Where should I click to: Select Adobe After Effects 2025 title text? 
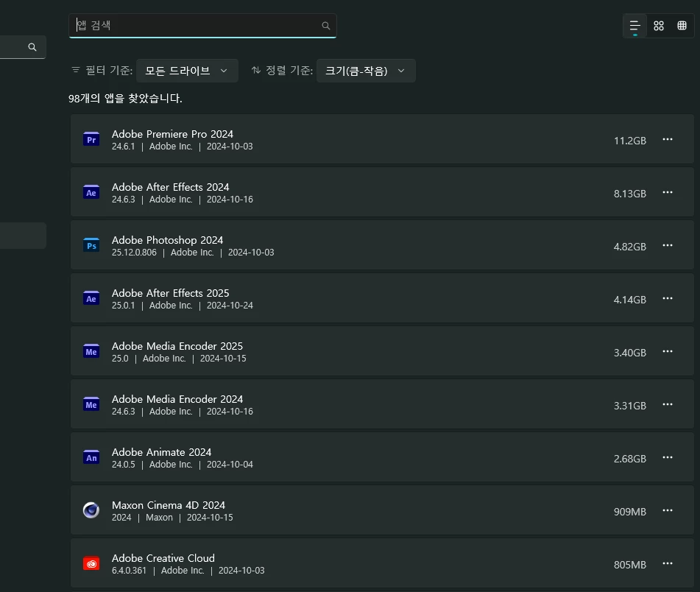pos(170,293)
